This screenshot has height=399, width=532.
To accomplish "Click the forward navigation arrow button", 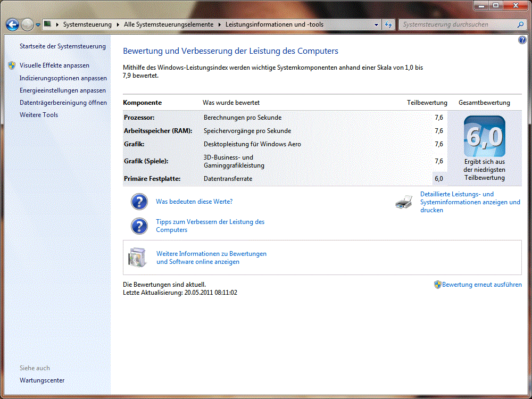I will click(x=27, y=24).
